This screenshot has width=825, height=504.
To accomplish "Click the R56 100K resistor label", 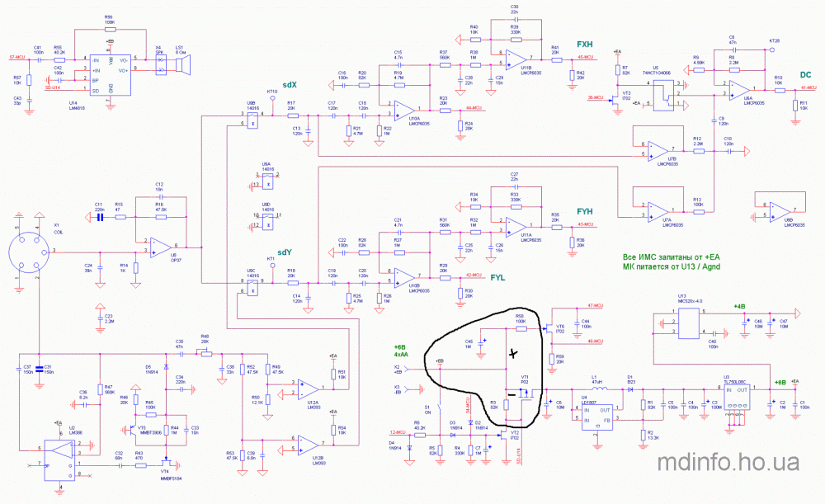I will pos(110,20).
